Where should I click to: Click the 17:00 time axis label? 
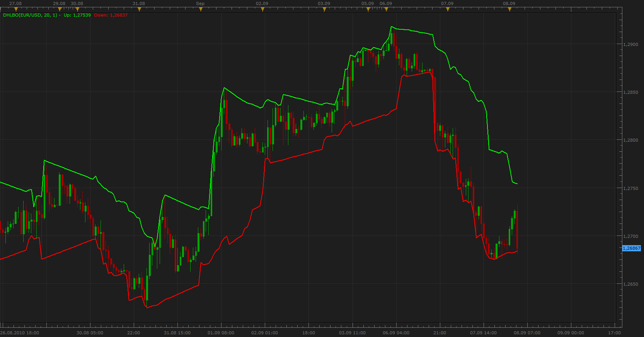614,333
